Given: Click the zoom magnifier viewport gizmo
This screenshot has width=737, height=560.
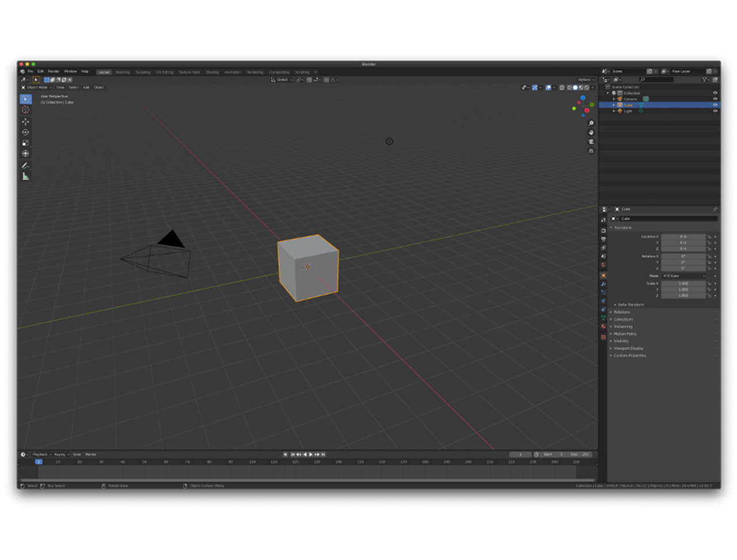Looking at the screenshot, I should click(x=591, y=123).
